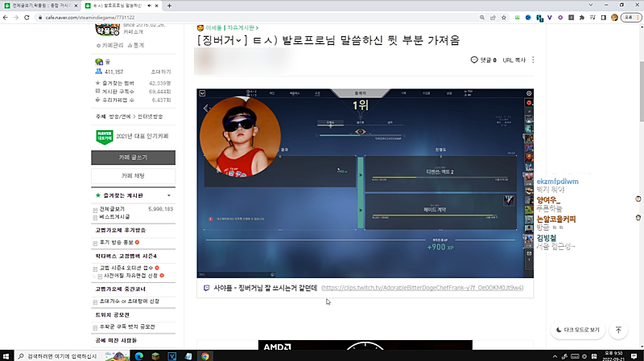The width and height of the screenshot is (644, 361).
Task: Click the taskbar clock showing 오후 9:50
Action: (613, 356)
